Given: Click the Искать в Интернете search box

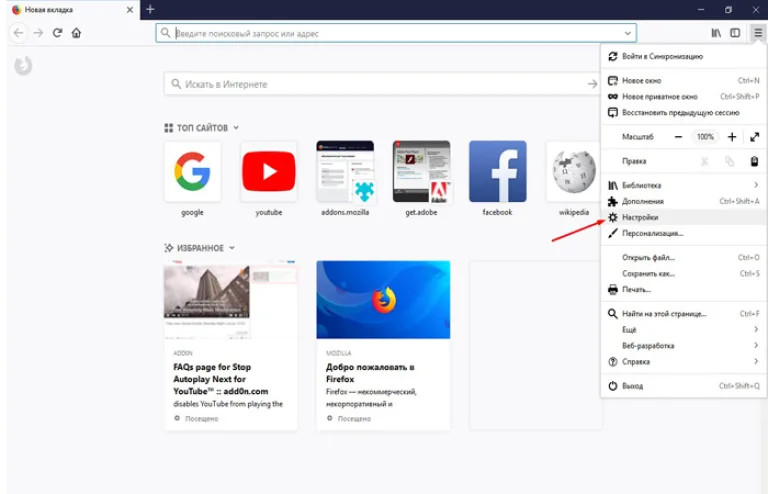Looking at the screenshot, I should pyautogui.click(x=382, y=84).
